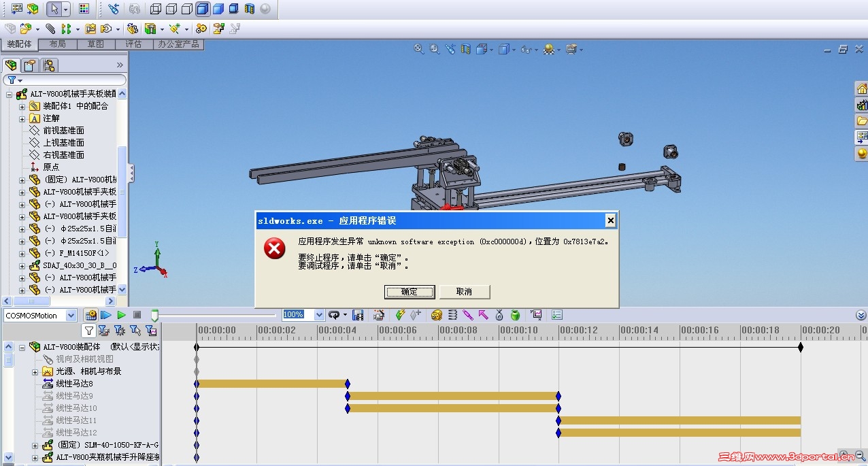Image resolution: width=868 pixels, height=466 pixels.
Task: Click Smart Fasteners icon
Action: pos(90,29)
